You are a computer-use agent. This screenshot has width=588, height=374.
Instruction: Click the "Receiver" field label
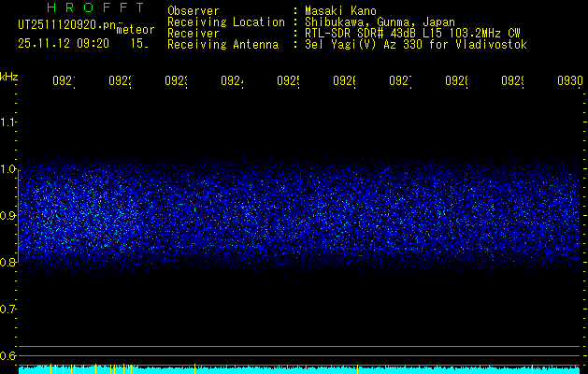pos(194,34)
